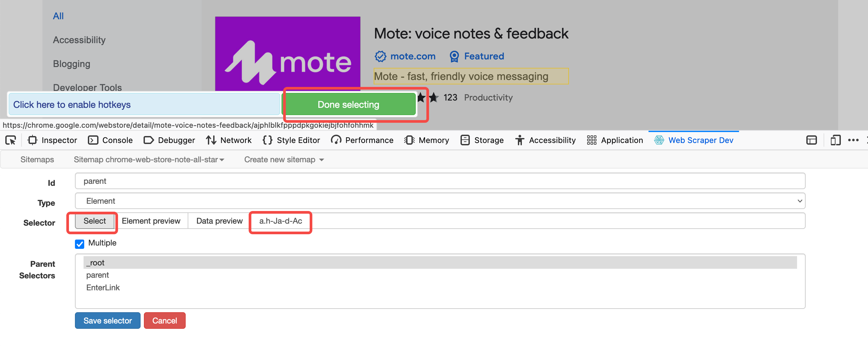Click the selector value a.h-Ja-d-Ac field
The height and width of the screenshot is (357, 868).
point(528,221)
